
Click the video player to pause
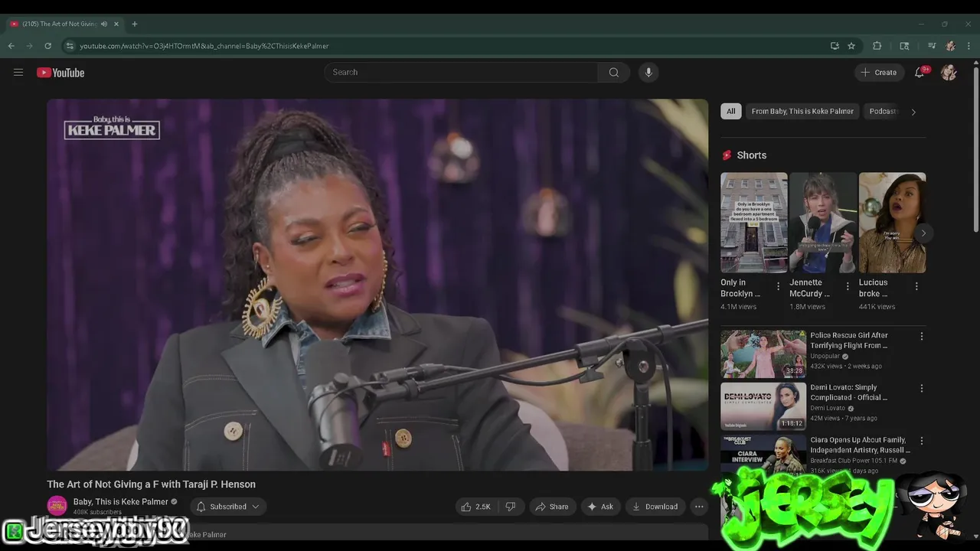click(377, 285)
